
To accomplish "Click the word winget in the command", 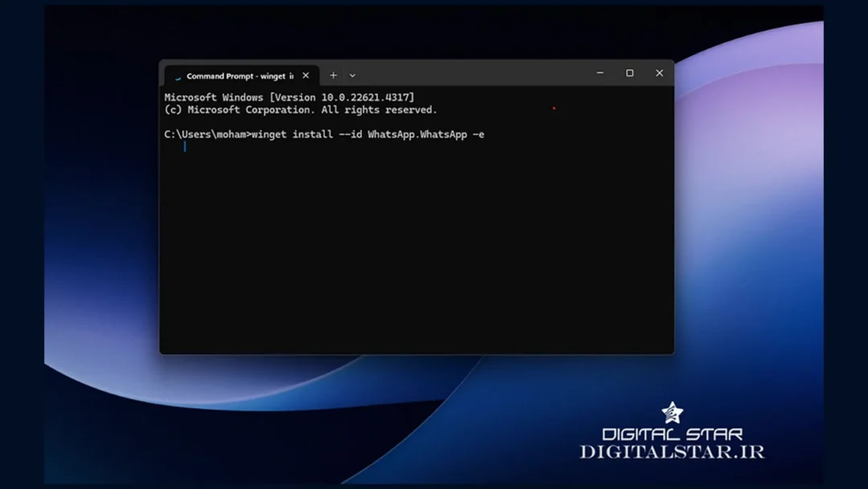I will (x=268, y=134).
